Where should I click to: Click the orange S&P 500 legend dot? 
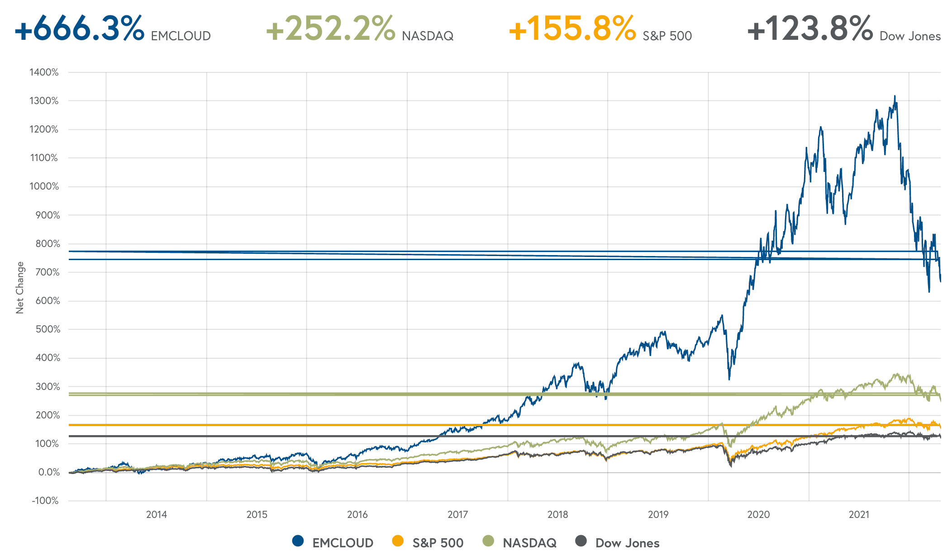pos(398,541)
